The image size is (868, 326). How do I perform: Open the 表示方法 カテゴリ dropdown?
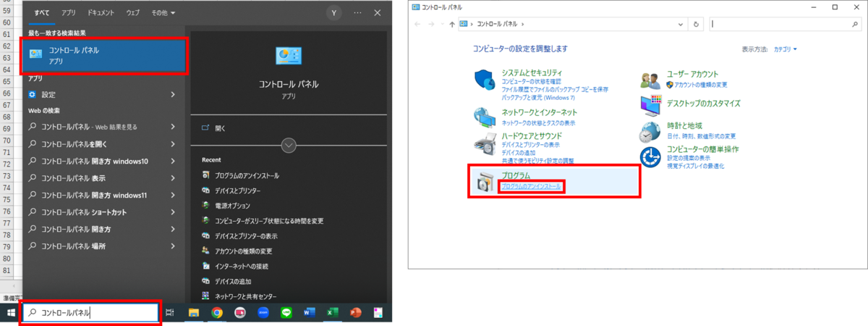click(x=785, y=49)
